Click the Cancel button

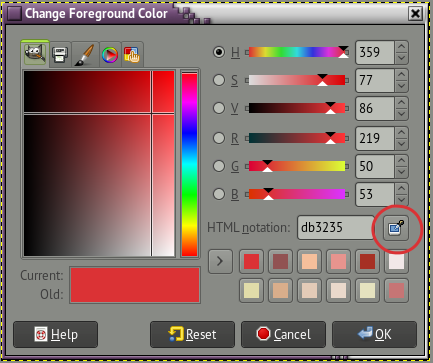click(x=283, y=334)
